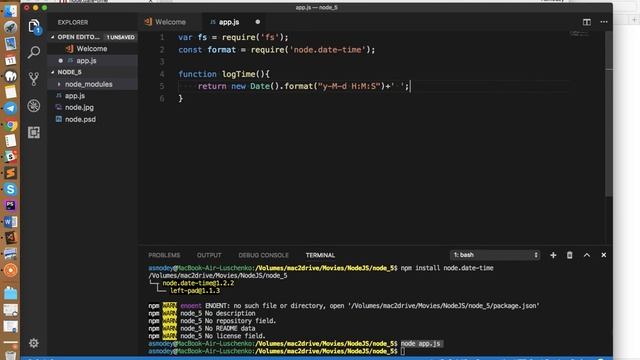Screen dimensions: 640x360
Task: Open the Debug Console panel tab
Action: click(x=263, y=255)
